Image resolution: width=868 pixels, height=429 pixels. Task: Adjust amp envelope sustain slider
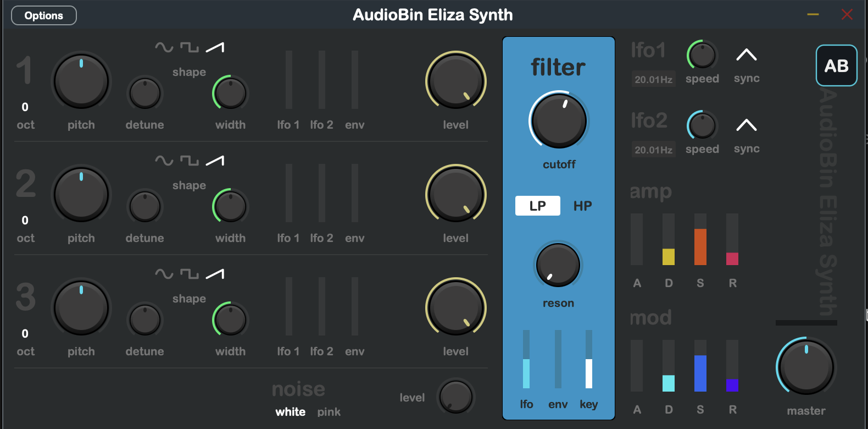click(700, 239)
